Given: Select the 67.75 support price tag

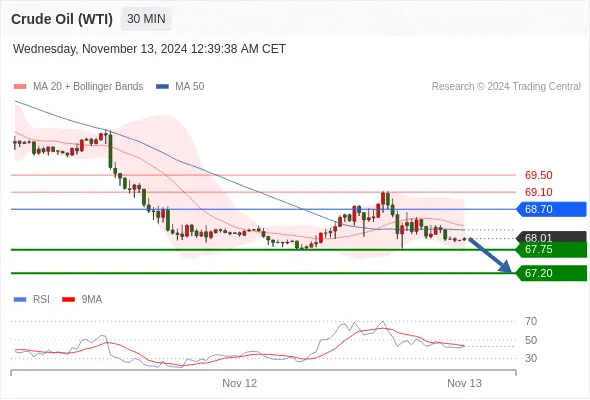Looking at the screenshot, I should click(x=552, y=249).
